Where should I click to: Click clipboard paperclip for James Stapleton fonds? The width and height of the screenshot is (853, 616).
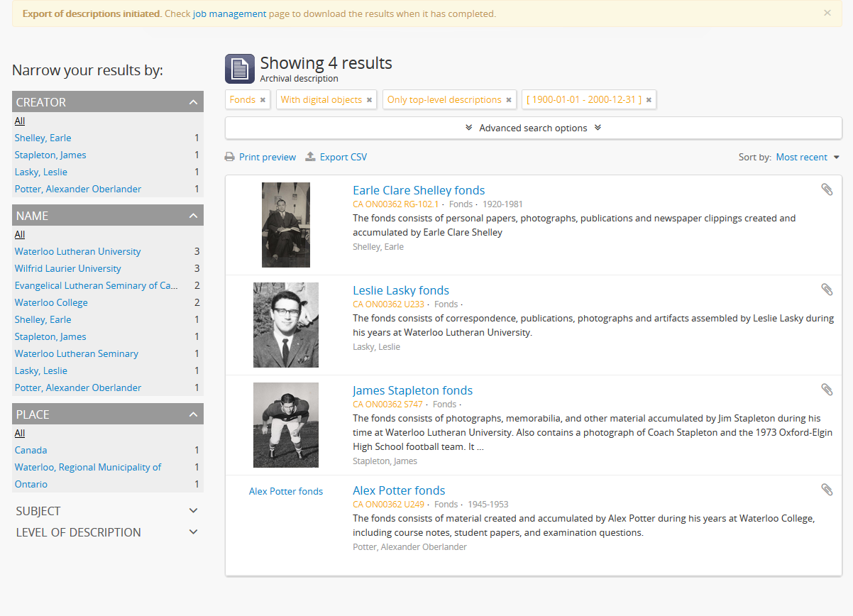pyautogui.click(x=827, y=390)
